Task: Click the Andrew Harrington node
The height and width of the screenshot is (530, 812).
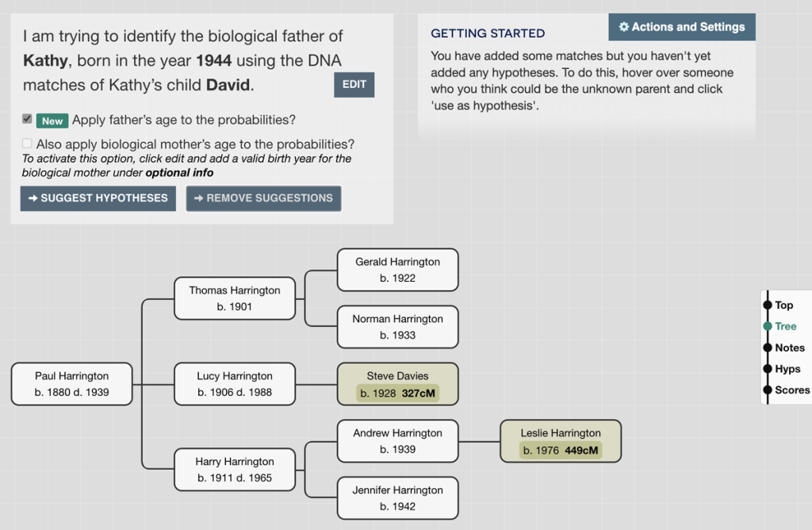Action: 397,441
